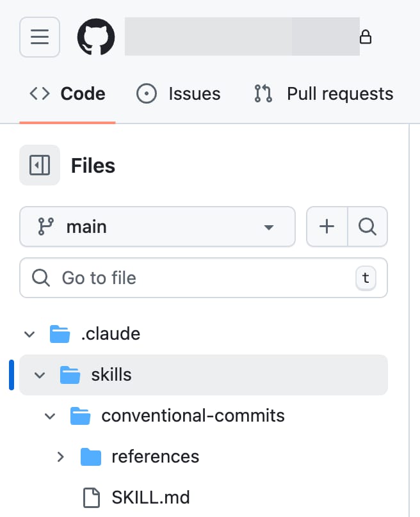Click the private repository lock icon

tap(366, 37)
